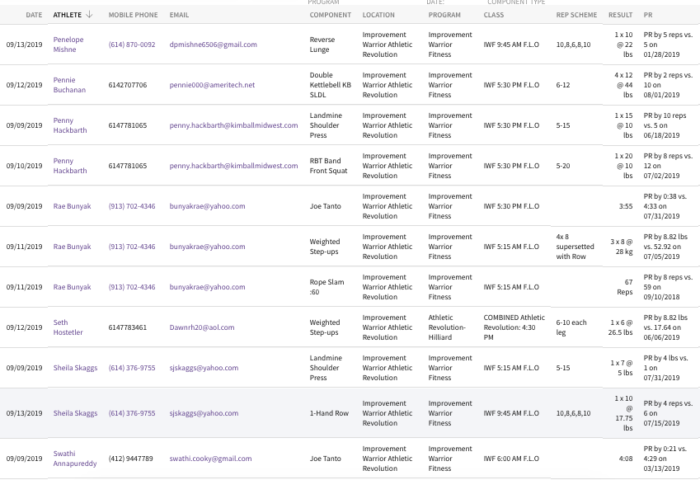The width and height of the screenshot is (700, 480).
Task: Sort by LOCATION column header
Action: pyautogui.click(x=379, y=15)
